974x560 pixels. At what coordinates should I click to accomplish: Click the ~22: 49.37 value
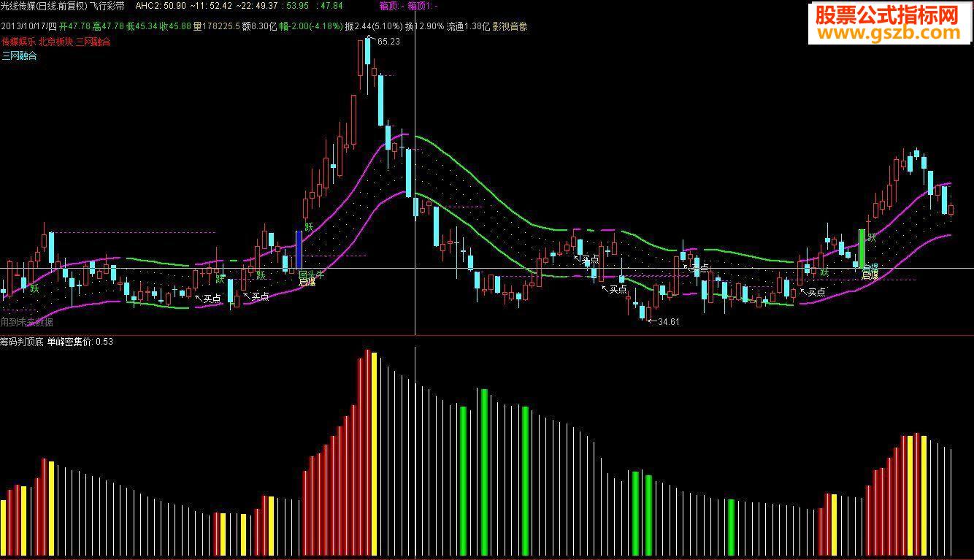pos(256,6)
